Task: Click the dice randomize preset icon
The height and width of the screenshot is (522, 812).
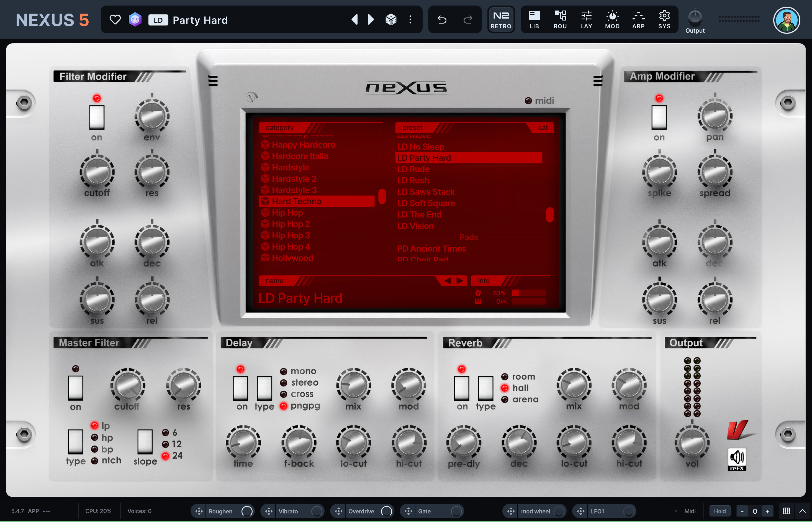Action: click(x=391, y=20)
